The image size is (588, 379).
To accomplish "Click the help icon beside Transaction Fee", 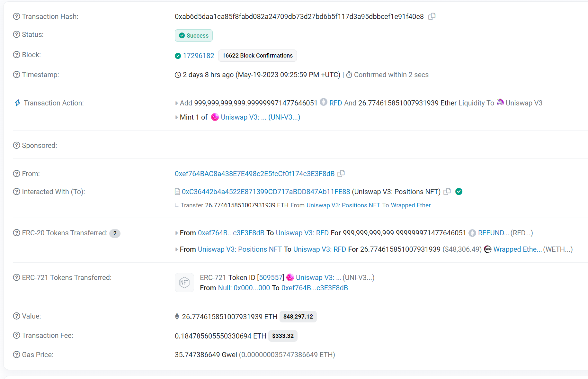I will coord(16,335).
